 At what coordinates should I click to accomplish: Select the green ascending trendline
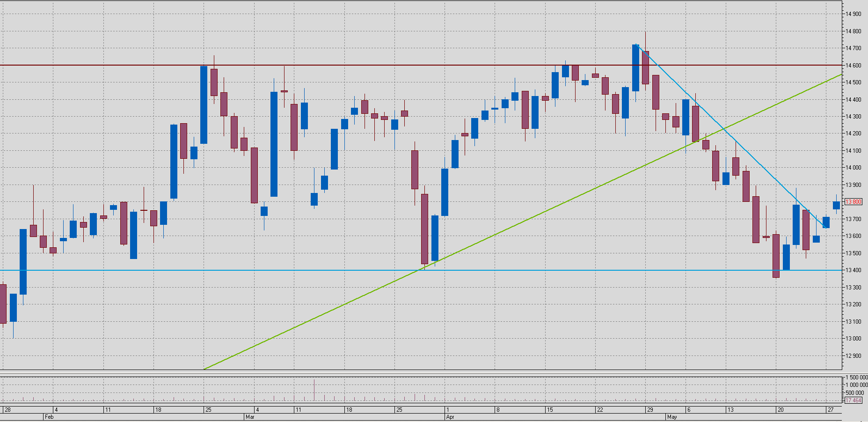coord(523,222)
